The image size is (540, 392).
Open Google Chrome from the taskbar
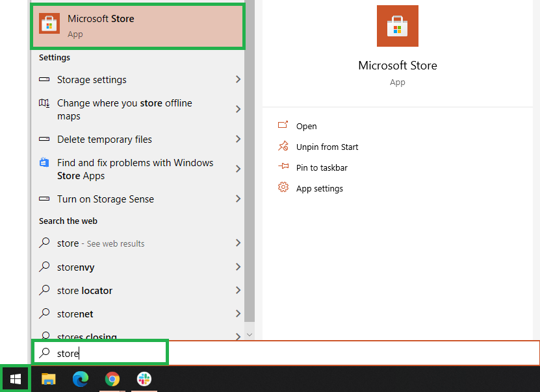112,380
